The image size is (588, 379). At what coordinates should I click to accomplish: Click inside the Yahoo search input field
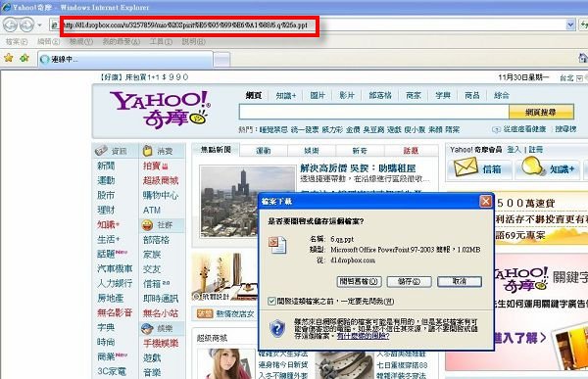click(x=374, y=112)
